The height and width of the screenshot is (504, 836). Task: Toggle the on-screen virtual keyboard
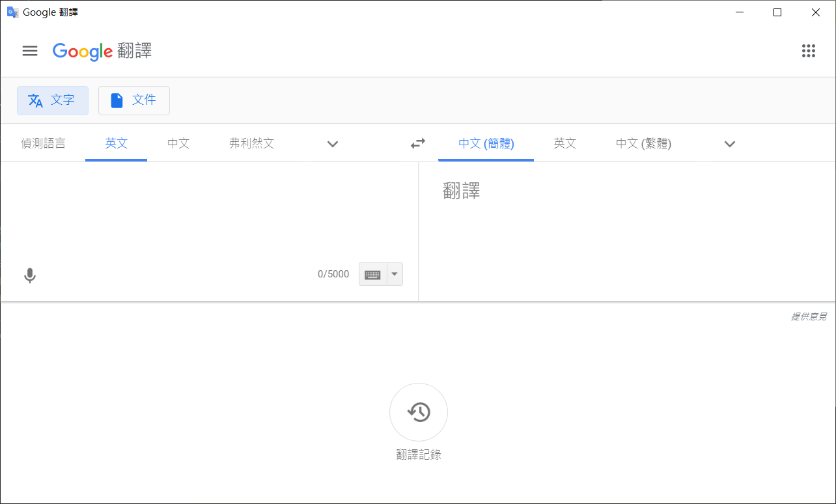pos(372,274)
